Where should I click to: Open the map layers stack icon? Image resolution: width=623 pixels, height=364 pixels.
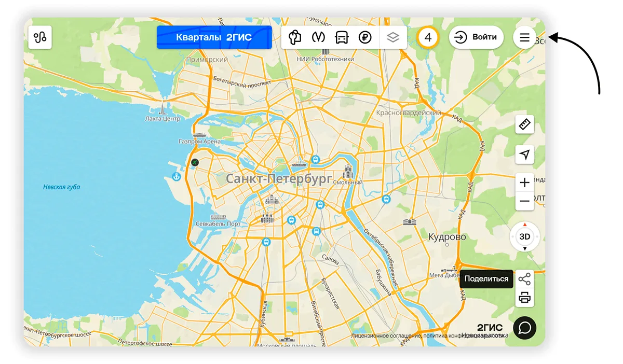393,37
